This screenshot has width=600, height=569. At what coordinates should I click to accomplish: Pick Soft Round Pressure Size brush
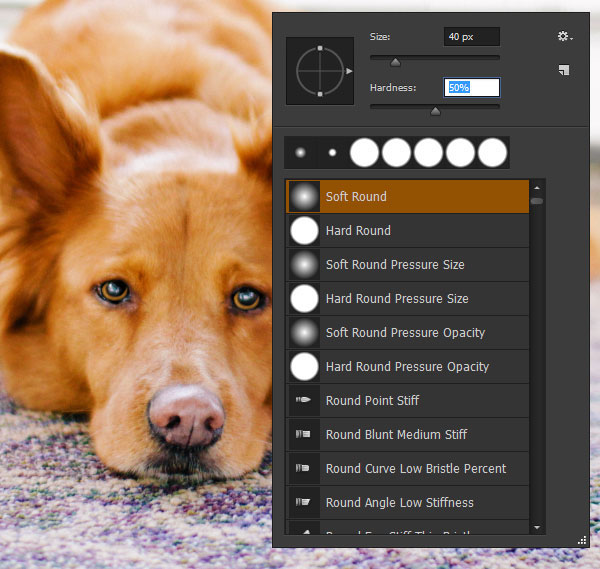408,265
